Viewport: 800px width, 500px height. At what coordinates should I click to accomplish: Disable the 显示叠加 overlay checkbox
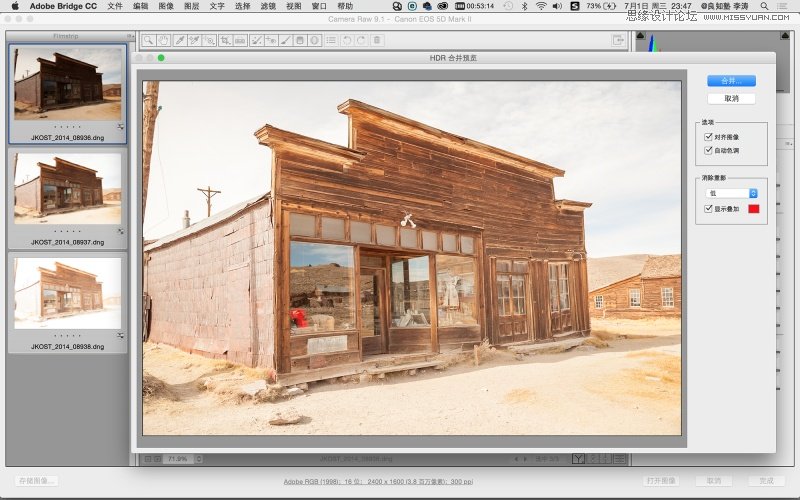(708, 208)
